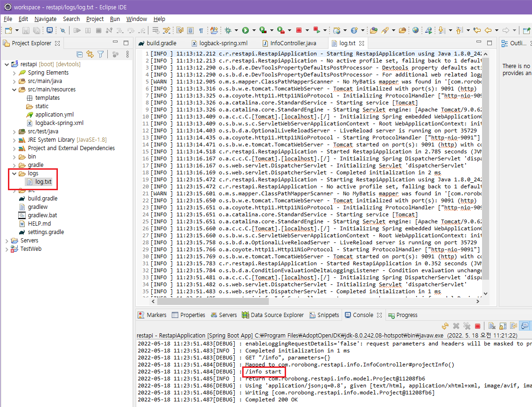Open the Window menu
The image size is (532, 407).
[136, 19]
